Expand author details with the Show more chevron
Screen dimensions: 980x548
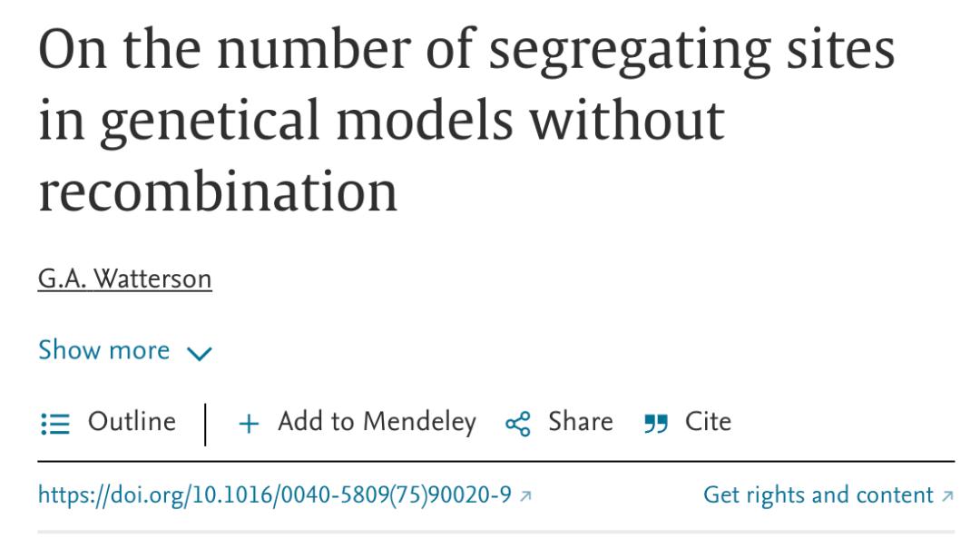click(198, 353)
